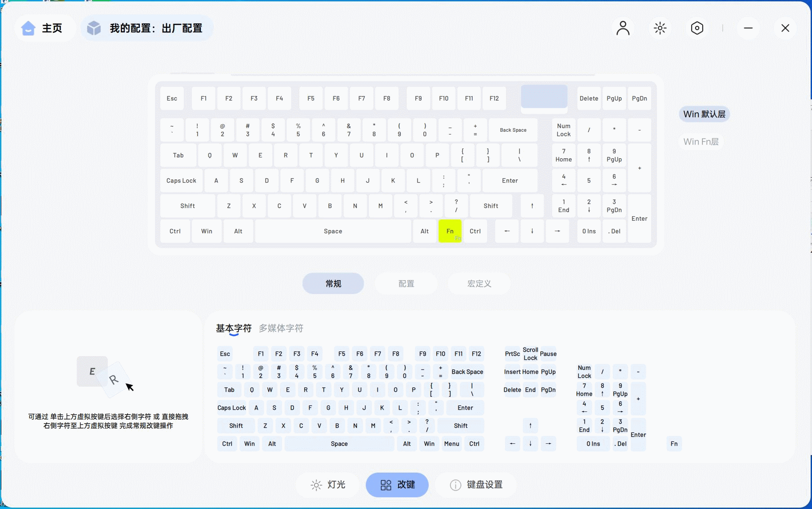Click the Tab key on upper keyboard
This screenshot has width=812, height=509.
click(178, 155)
